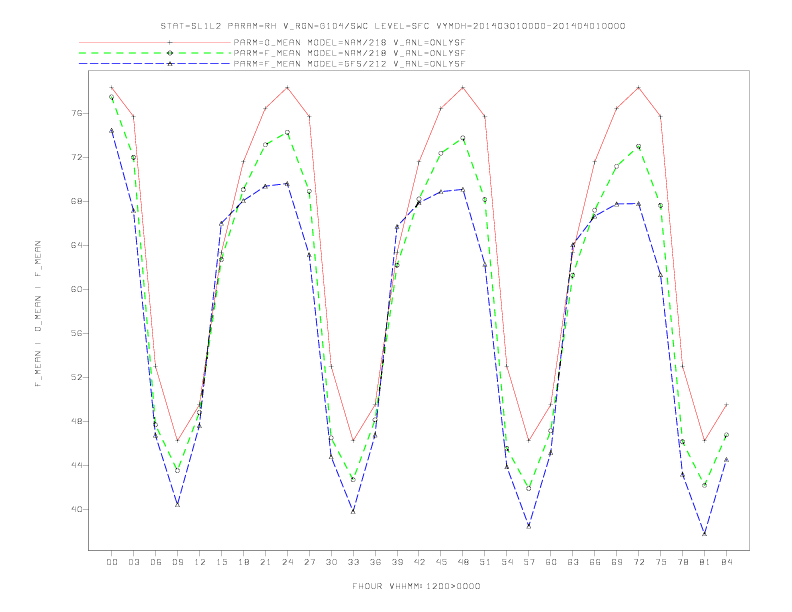The height and width of the screenshot is (612, 792).
Task: Click x-axis hour label 36
Action: pyautogui.click(x=375, y=562)
